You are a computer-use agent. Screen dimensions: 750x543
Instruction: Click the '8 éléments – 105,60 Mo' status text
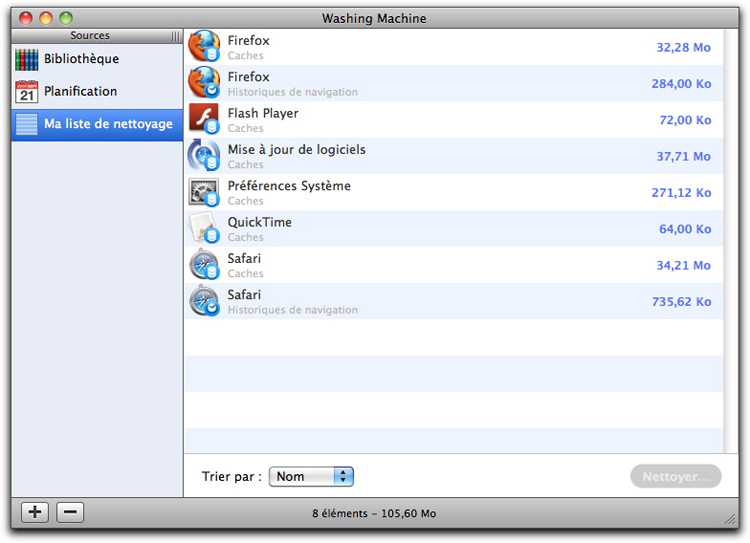[x=374, y=513]
